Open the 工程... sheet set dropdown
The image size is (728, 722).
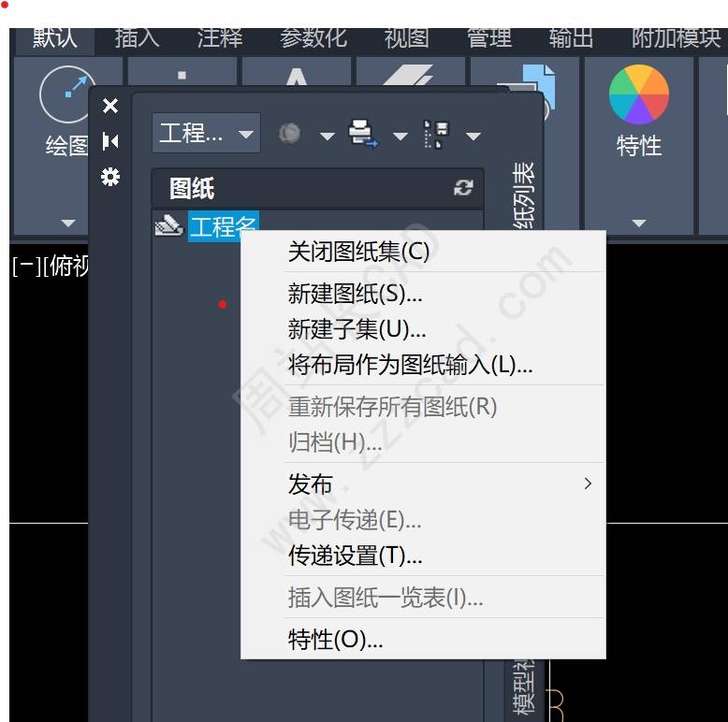tap(206, 133)
